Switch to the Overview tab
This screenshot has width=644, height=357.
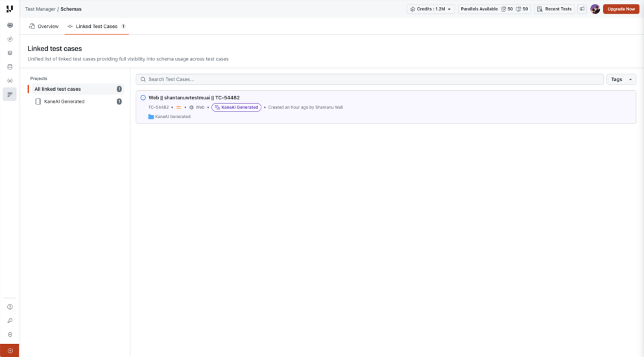pos(44,27)
